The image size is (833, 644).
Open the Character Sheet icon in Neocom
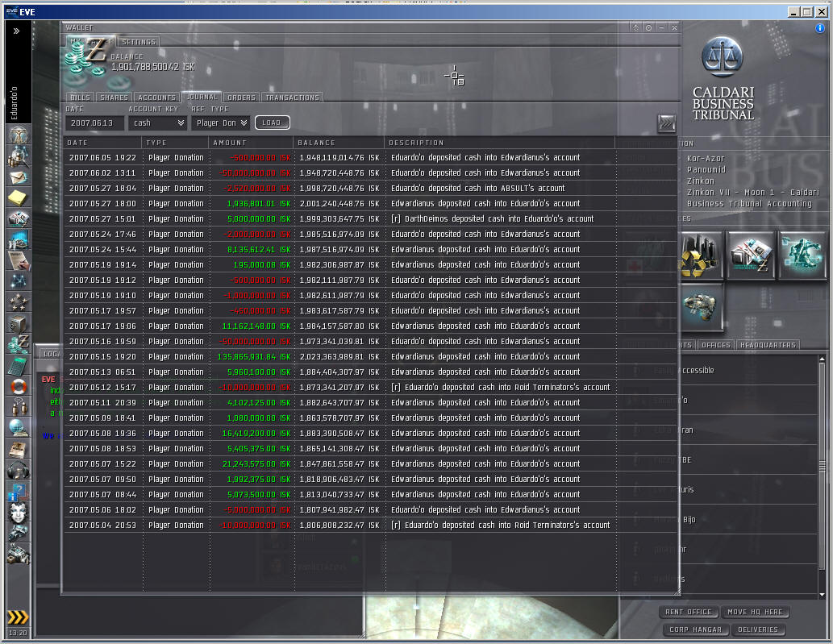[x=18, y=136]
